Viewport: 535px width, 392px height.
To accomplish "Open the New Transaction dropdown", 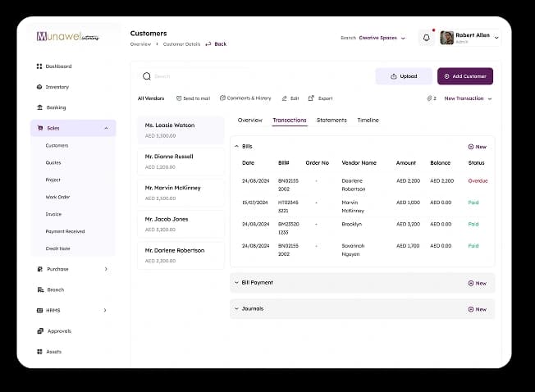I will [468, 98].
